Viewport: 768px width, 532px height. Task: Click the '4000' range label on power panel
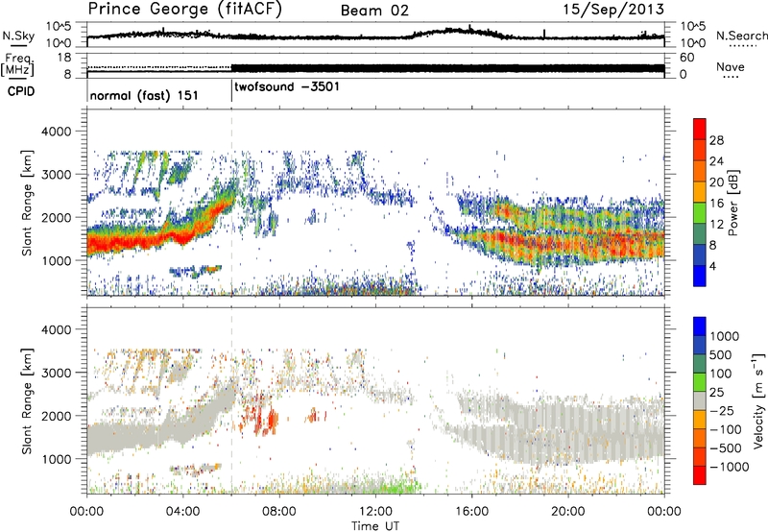pyautogui.click(x=57, y=132)
